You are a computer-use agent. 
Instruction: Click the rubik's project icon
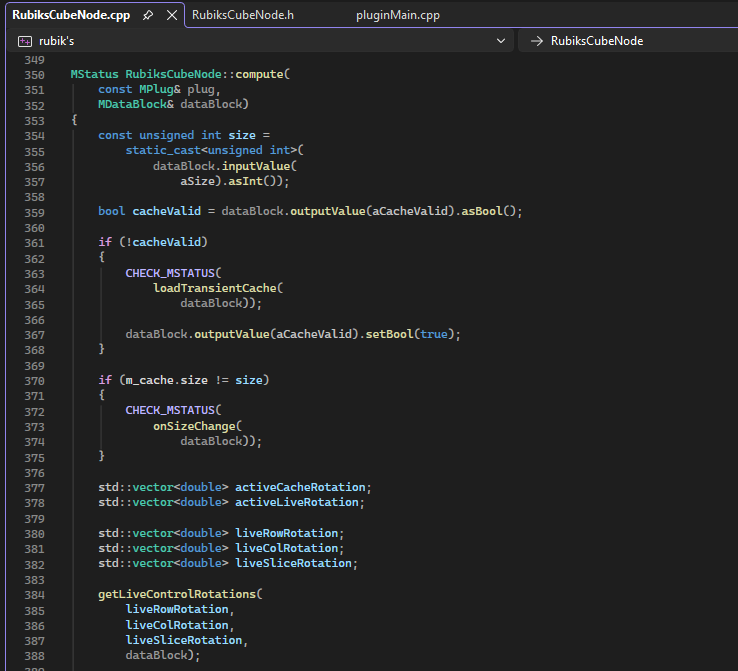click(x=25, y=41)
